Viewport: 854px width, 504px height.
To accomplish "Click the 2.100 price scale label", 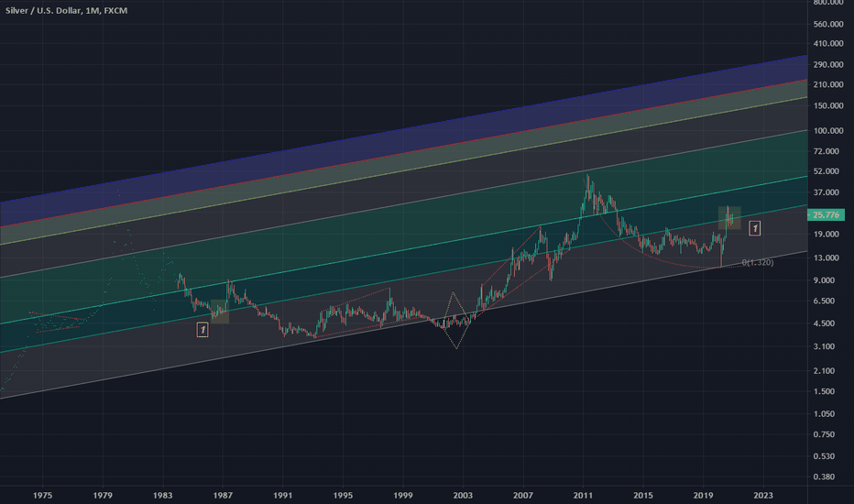I will [x=824, y=370].
